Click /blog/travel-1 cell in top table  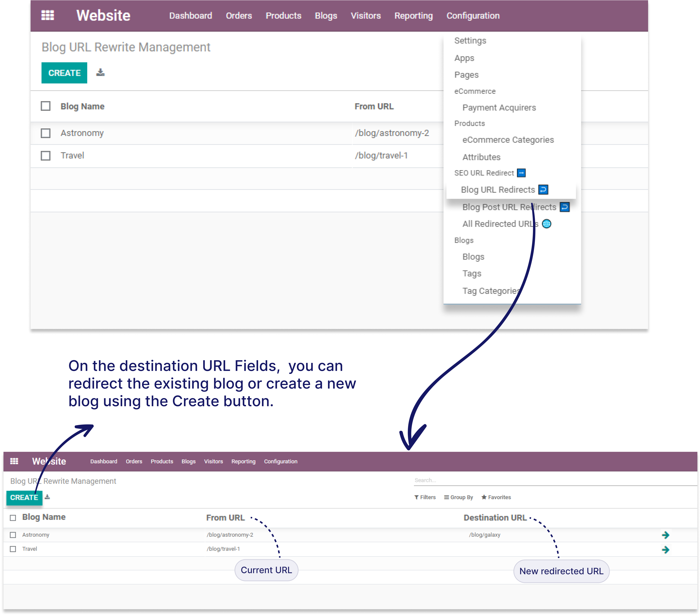pos(381,156)
